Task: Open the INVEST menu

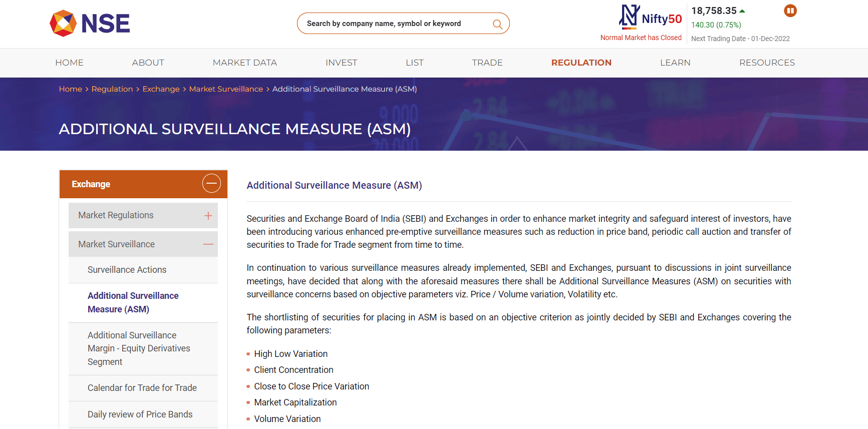Action: pos(342,63)
